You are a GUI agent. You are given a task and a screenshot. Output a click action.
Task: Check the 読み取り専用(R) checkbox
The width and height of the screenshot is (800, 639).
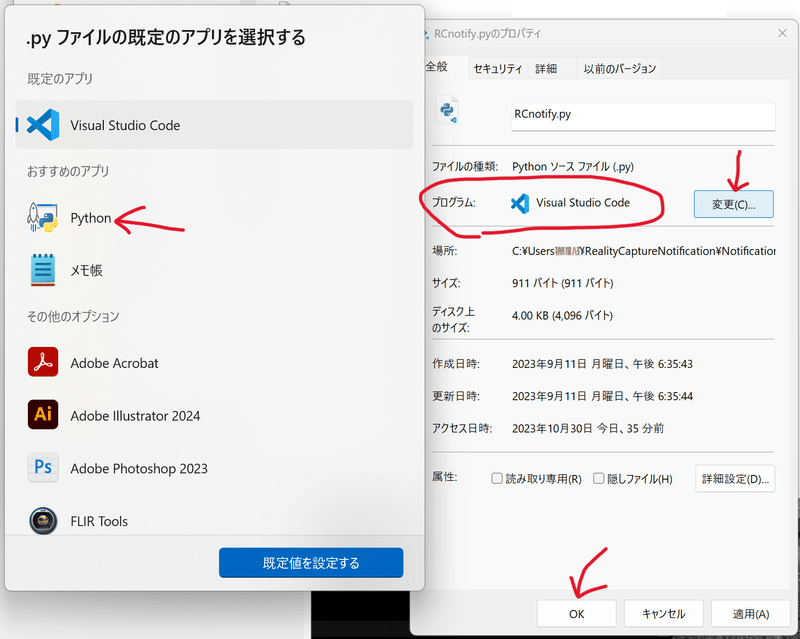(496, 478)
